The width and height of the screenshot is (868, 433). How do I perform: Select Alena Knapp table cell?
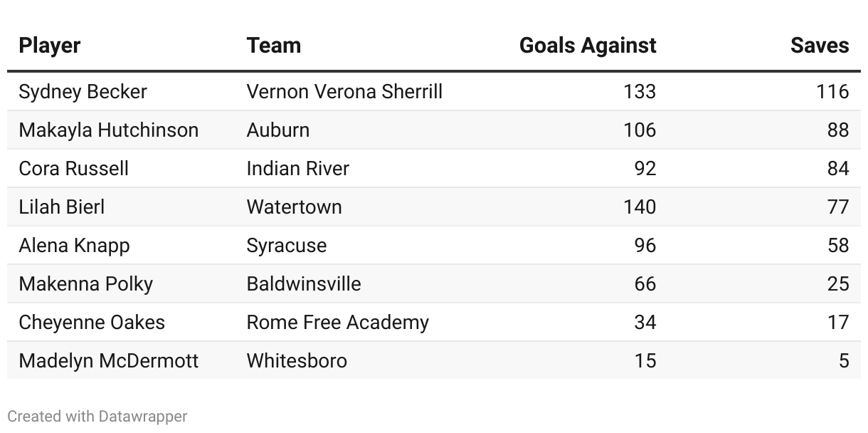[x=75, y=246]
